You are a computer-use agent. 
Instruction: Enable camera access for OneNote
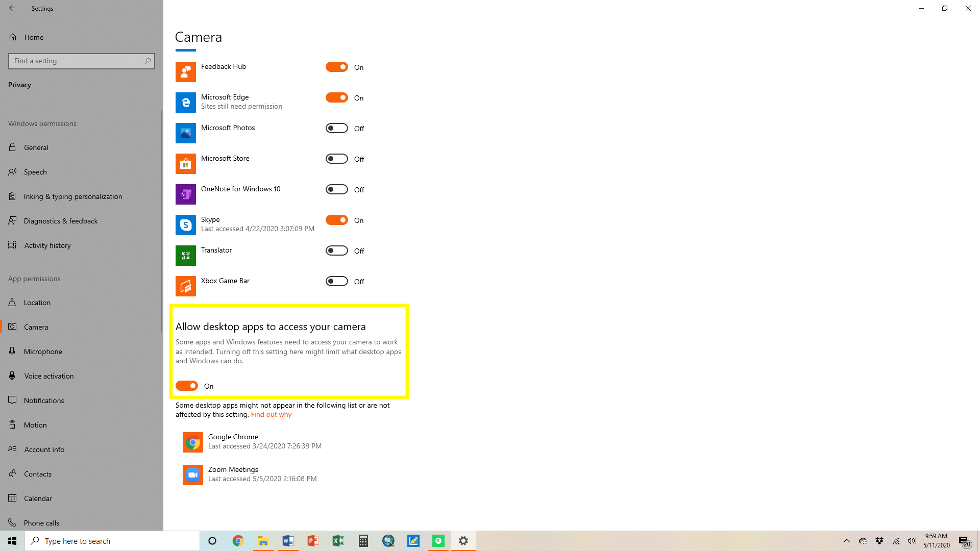[337, 189]
